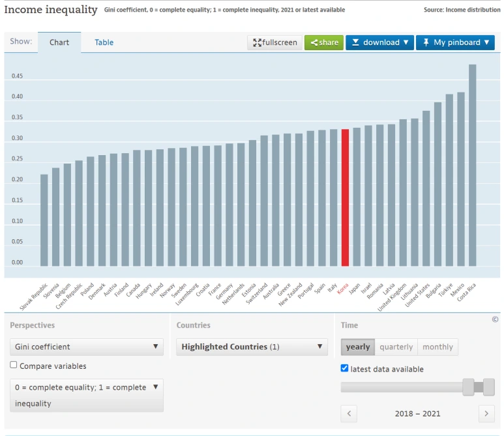The width and height of the screenshot is (504, 436).
Task: Click the Korea axis label
Action: [343, 289]
